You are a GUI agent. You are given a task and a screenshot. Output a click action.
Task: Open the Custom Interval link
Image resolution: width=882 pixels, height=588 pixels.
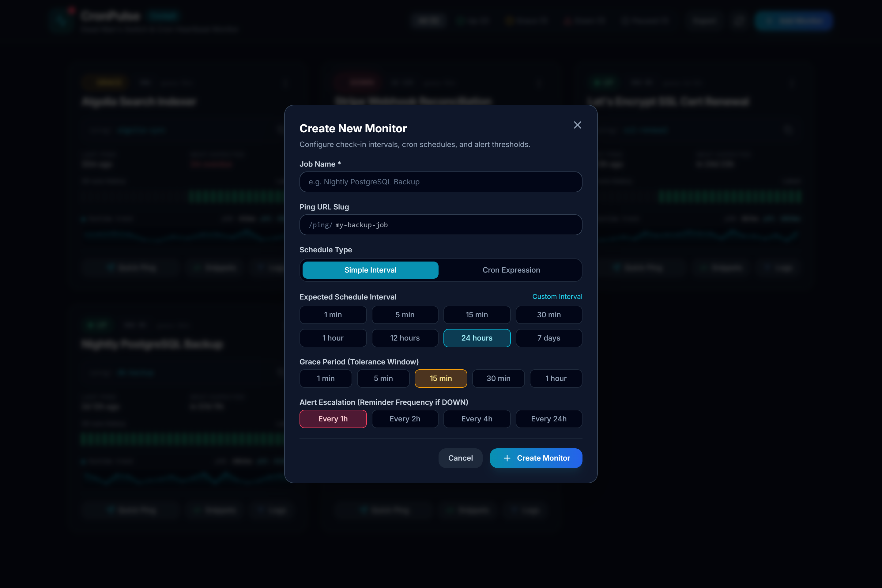557,297
